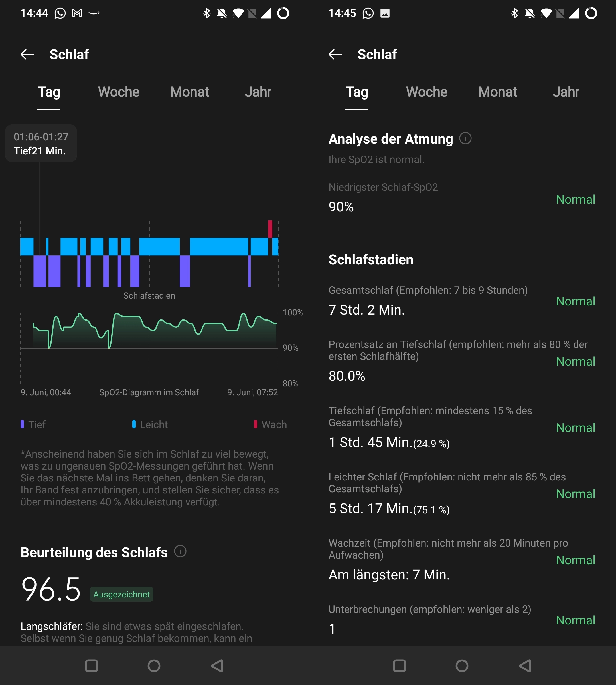Tap WiFi icon on right status bar

point(546,13)
